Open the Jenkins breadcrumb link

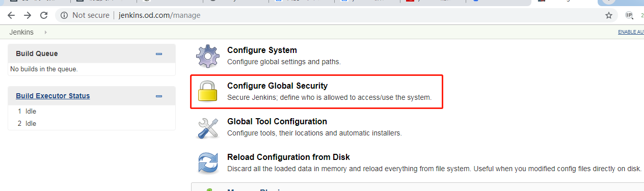[x=21, y=32]
